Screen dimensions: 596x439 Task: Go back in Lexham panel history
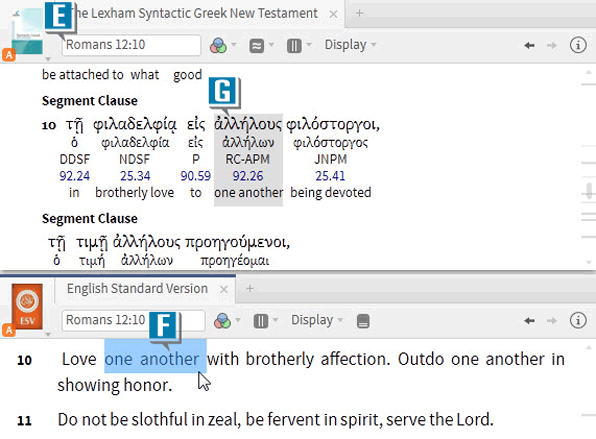(529, 46)
